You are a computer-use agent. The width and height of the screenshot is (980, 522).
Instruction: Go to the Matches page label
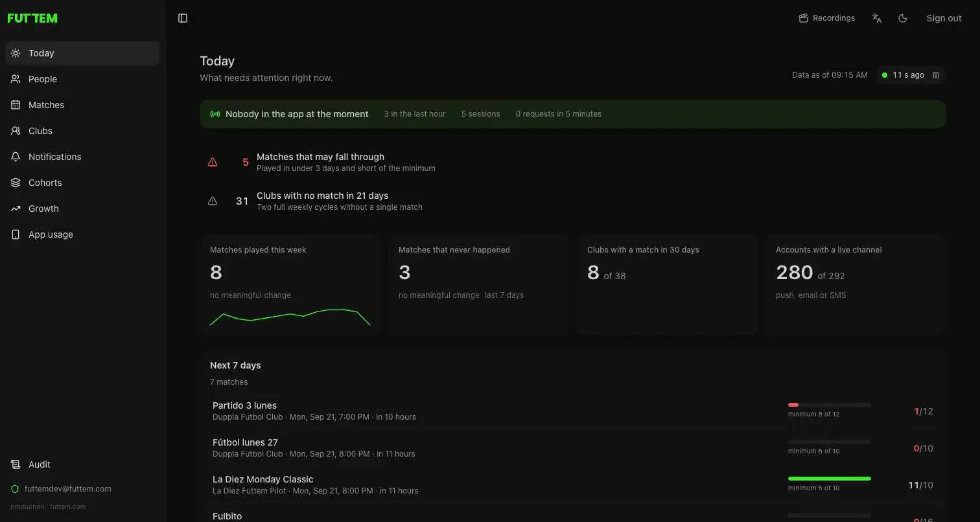point(46,105)
